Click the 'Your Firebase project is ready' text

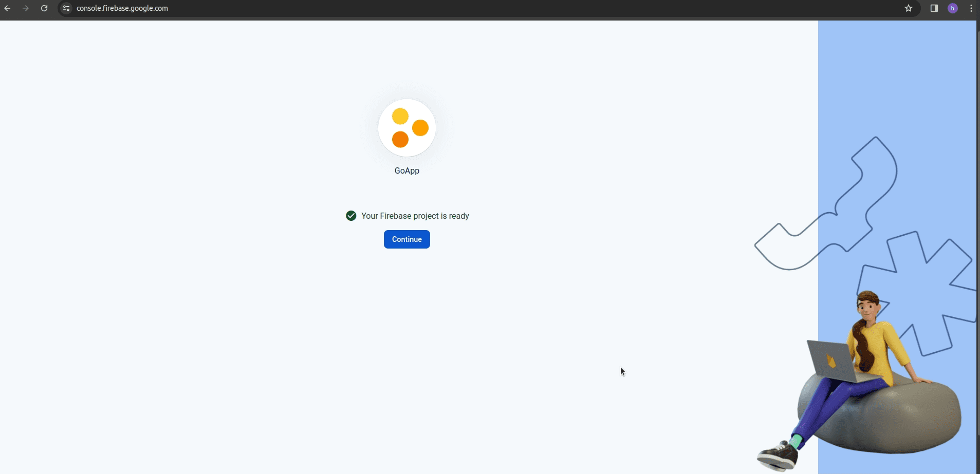point(415,216)
